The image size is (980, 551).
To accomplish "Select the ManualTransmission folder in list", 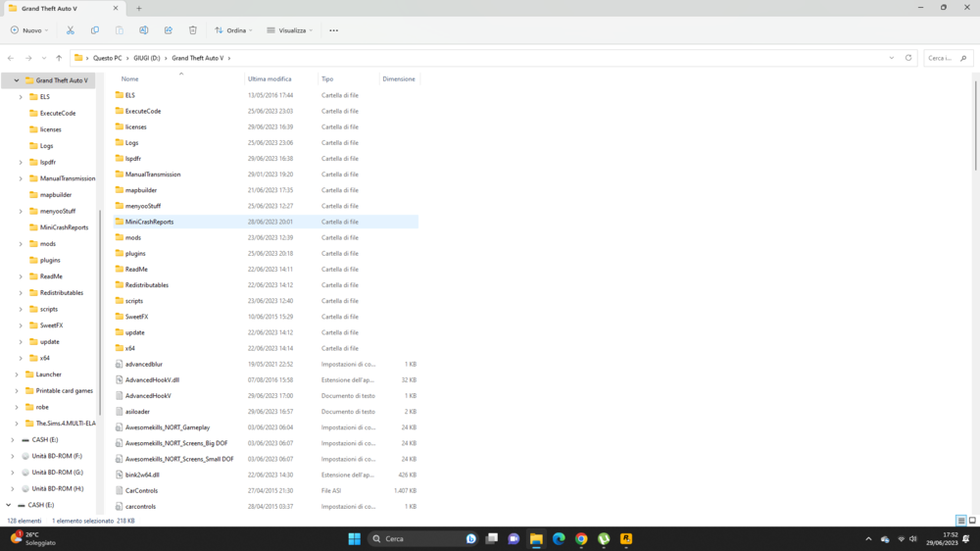I will tap(153, 175).
